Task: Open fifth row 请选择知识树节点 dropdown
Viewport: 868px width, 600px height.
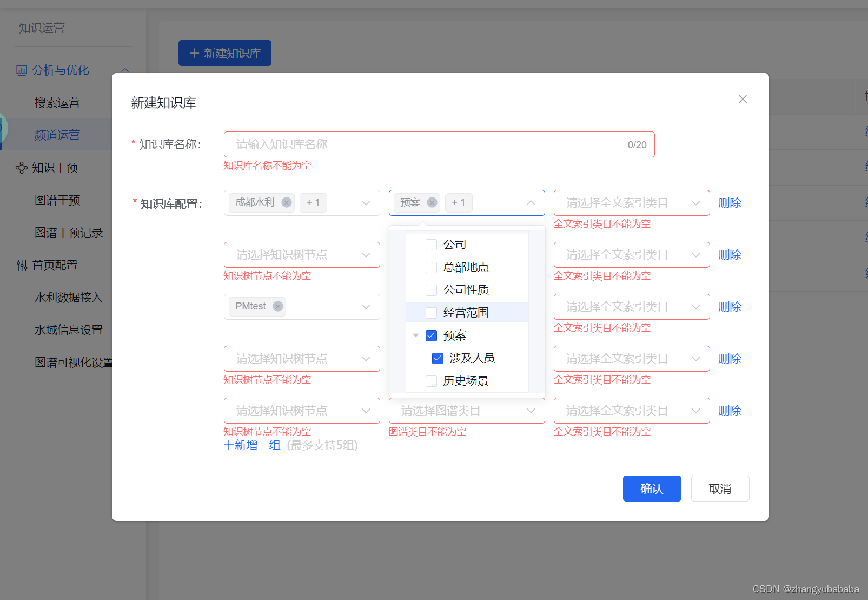Action: pos(302,411)
